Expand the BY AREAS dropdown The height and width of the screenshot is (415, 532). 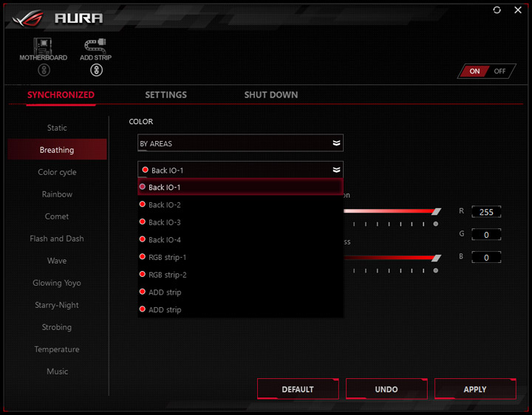pos(240,143)
